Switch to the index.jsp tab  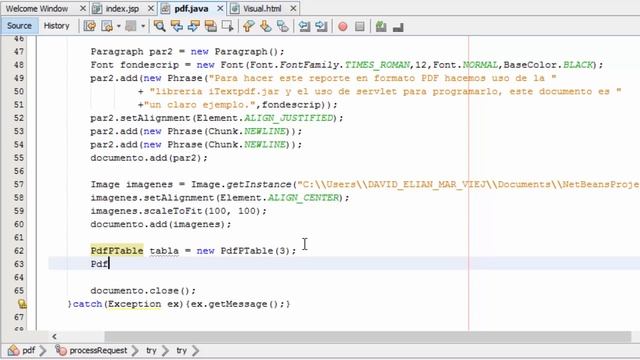coord(122,9)
